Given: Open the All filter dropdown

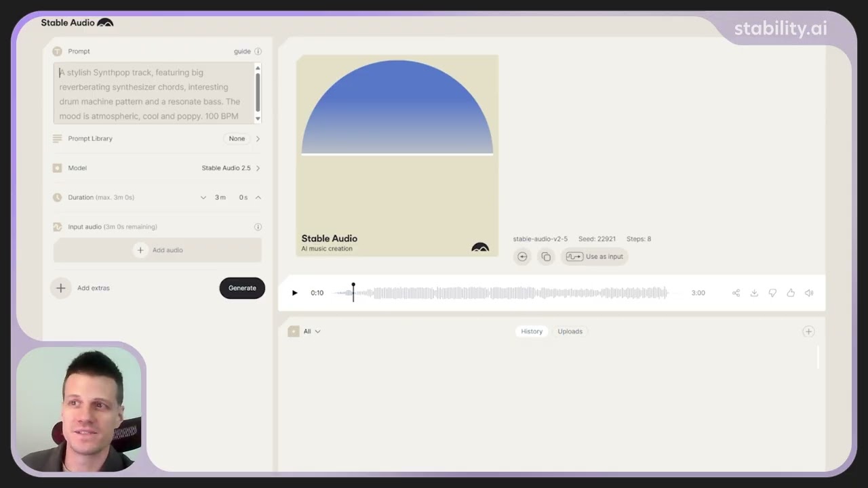Looking at the screenshot, I should pos(312,331).
